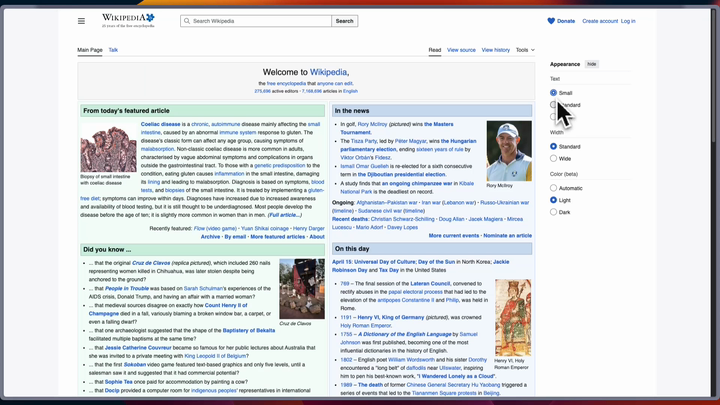Click the search magnifier icon
Image resolution: width=720 pixels, height=405 pixels.
pos(187,21)
